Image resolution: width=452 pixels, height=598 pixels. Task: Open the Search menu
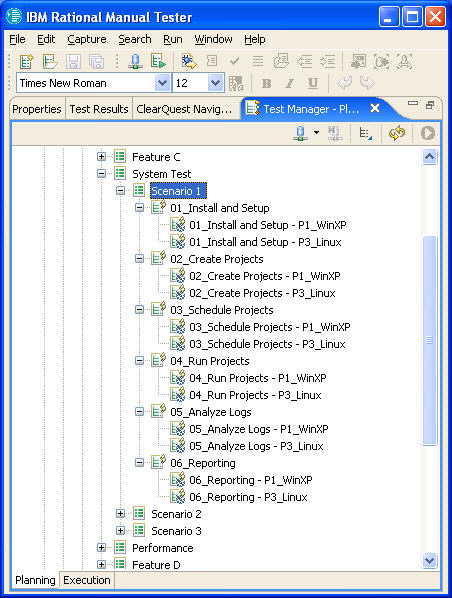[135, 39]
